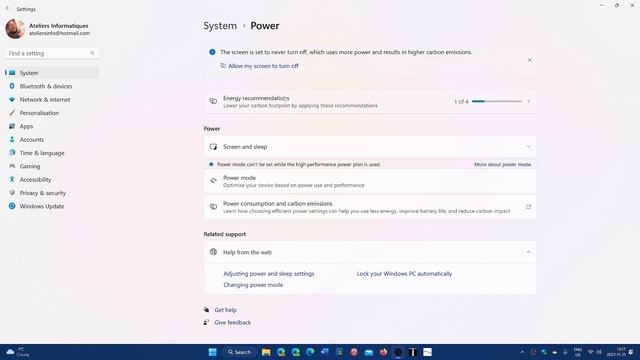Click the Give feedback link

[233, 322]
